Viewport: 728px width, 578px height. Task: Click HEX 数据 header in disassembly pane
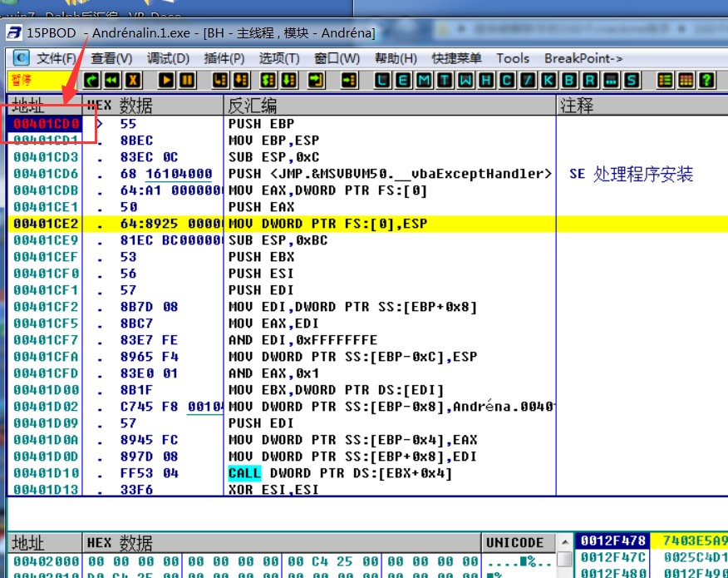coord(153,106)
